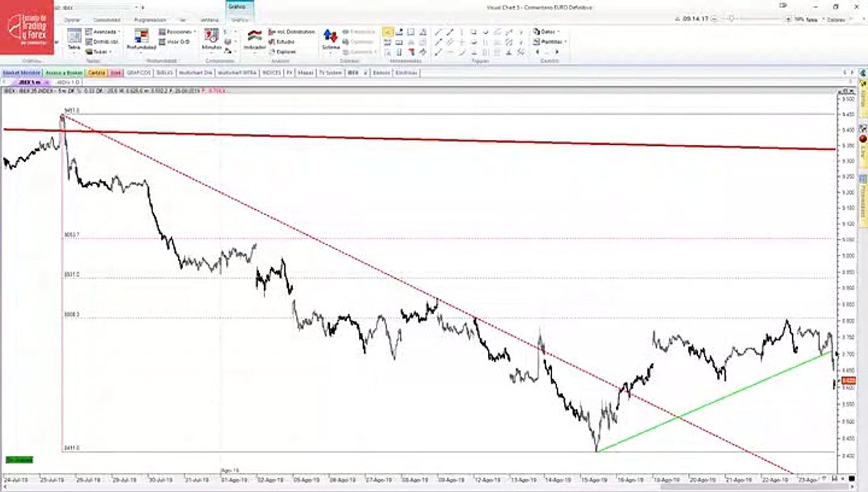Select the Vol. Distribution tool
The image size is (868, 492).
(292, 32)
